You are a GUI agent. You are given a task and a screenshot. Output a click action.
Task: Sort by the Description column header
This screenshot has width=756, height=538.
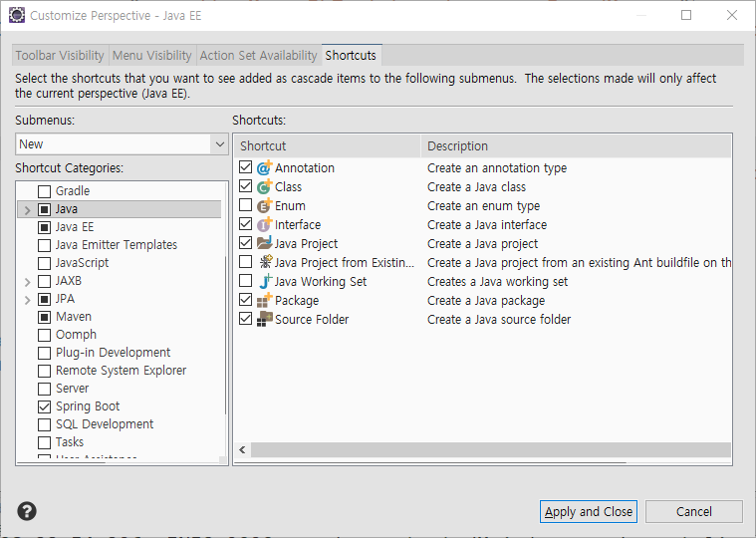(x=576, y=146)
